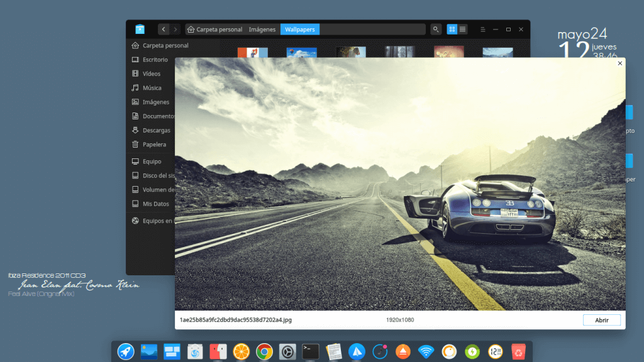Open the rocket launcher in the dock

[126, 351]
